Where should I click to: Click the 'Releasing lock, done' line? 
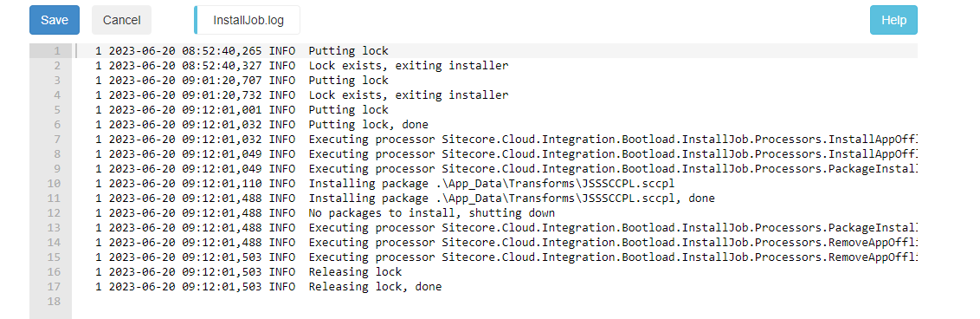(375, 286)
